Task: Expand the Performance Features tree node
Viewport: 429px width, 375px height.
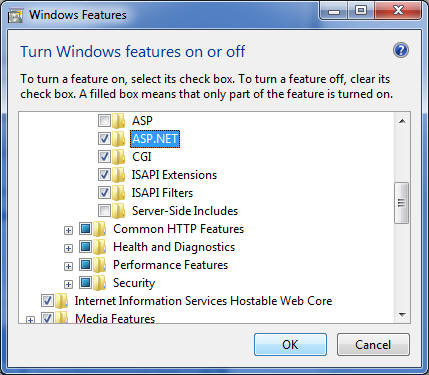Action: tap(68, 266)
